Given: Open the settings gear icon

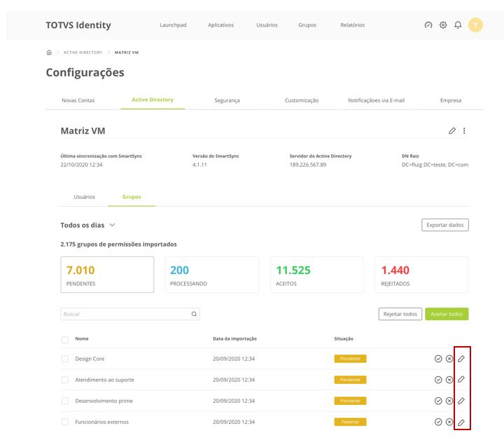Looking at the screenshot, I should point(443,25).
